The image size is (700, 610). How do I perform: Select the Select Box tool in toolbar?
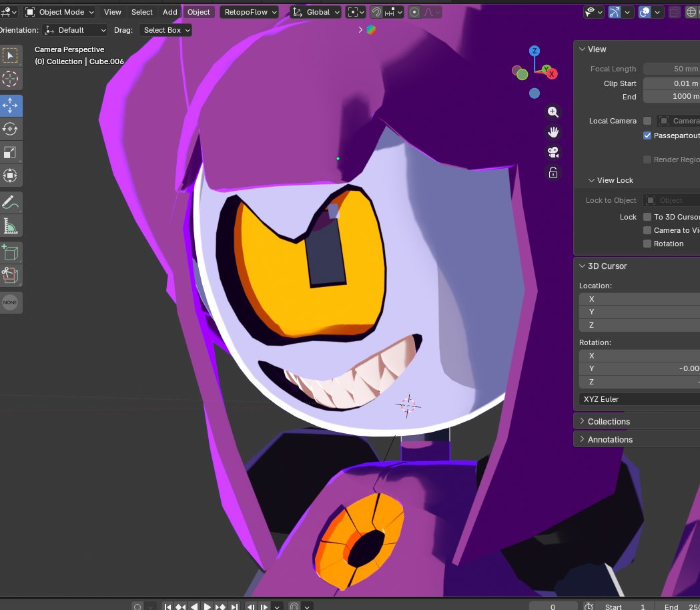pos(10,55)
